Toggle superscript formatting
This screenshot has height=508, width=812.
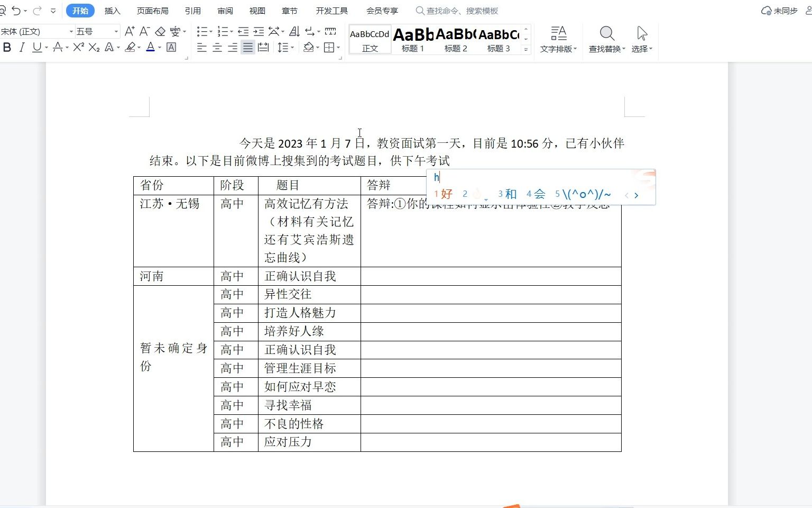coord(78,48)
